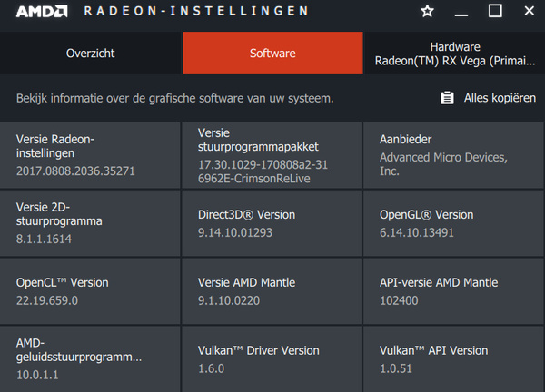Select Mantle API value 102400

coord(399,300)
